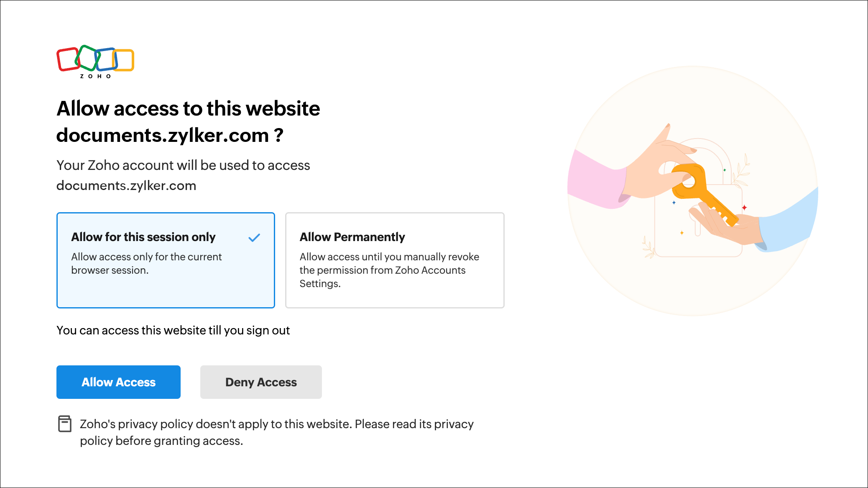This screenshot has height=488, width=868.
Task: Click the Allow access to this website heading
Action: [188, 108]
